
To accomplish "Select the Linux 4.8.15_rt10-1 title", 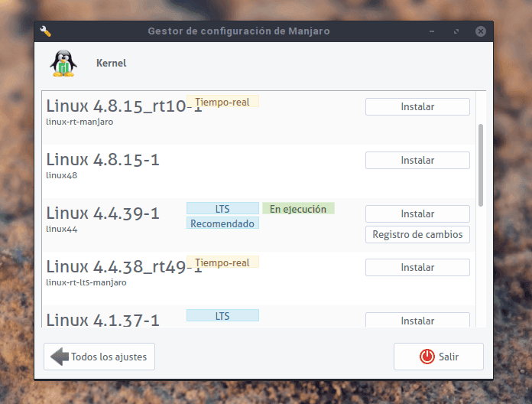I will [x=124, y=106].
